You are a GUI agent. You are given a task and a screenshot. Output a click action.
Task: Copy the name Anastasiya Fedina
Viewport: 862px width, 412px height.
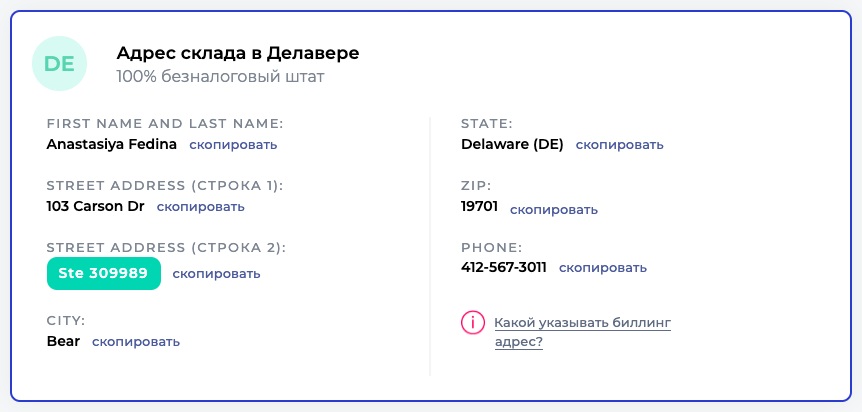tap(233, 145)
